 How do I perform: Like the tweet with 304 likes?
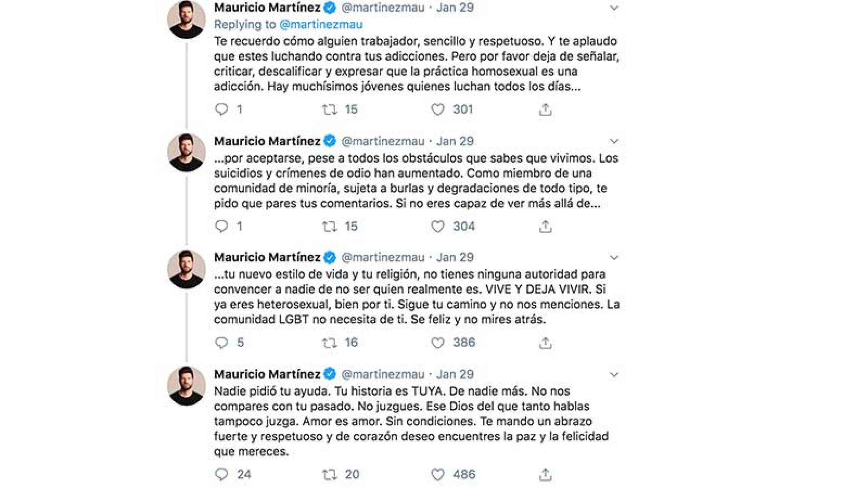[x=437, y=226]
